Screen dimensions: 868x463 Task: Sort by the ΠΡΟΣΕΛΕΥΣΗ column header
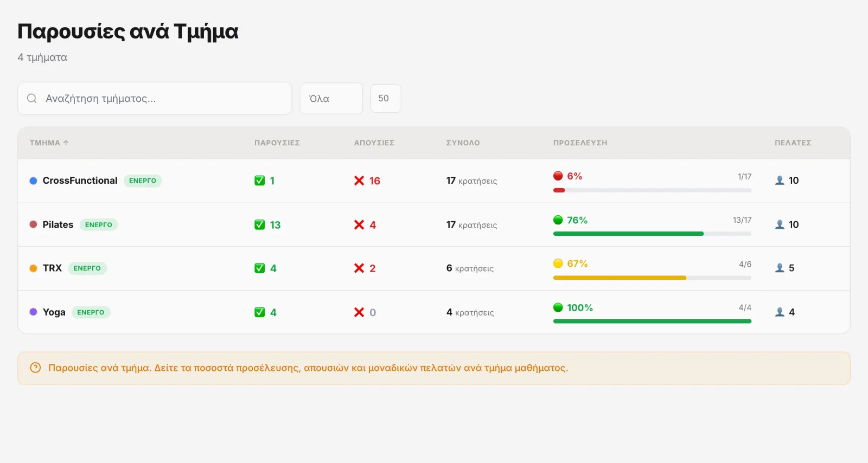tap(580, 143)
